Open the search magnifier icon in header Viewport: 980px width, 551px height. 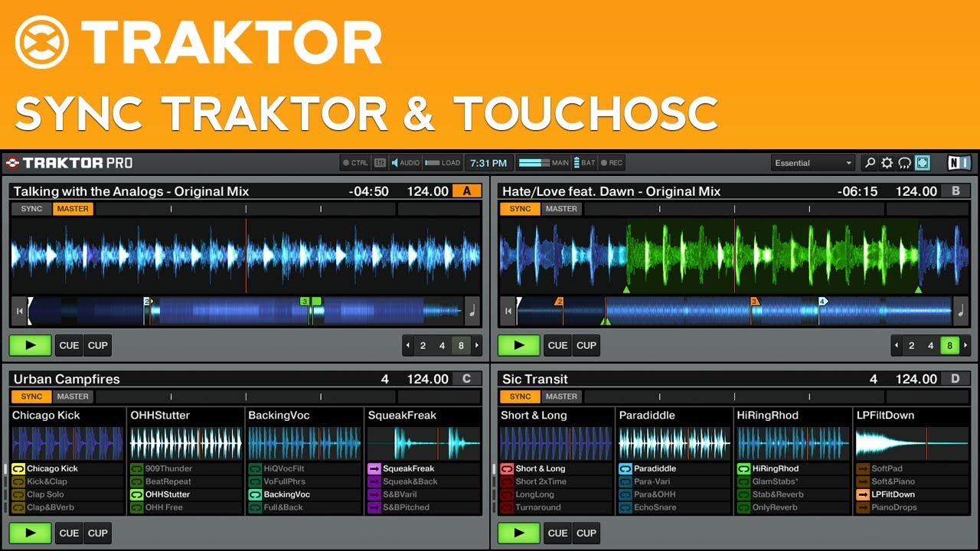[870, 163]
